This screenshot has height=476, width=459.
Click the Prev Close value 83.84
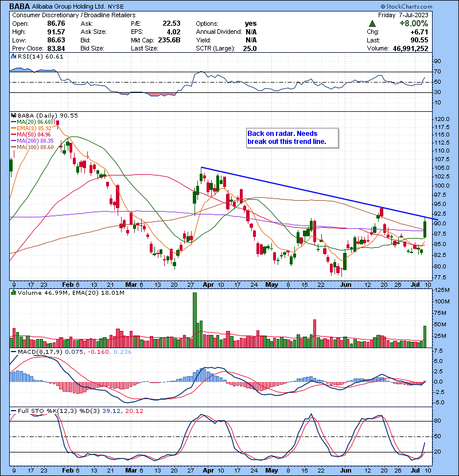click(56, 48)
